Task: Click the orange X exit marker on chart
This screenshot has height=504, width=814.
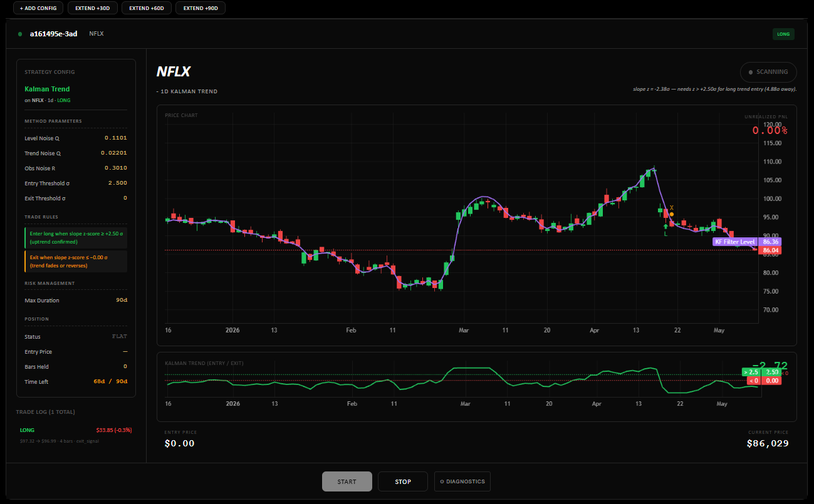Action: coord(671,208)
